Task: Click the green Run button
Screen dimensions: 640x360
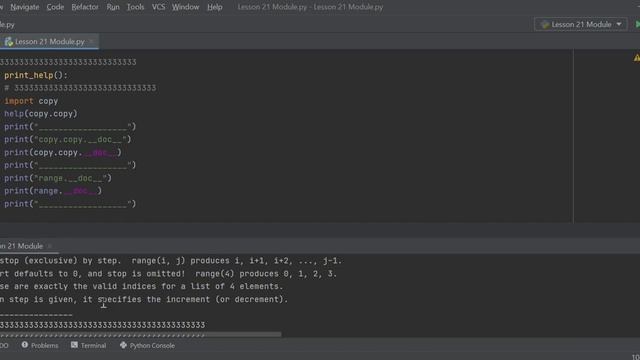Action: [637, 24]
